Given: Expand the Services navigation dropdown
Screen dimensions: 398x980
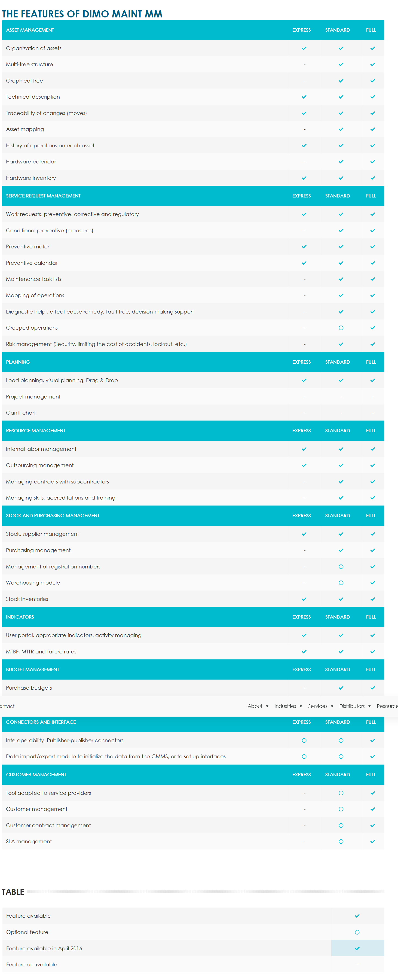Looking at the screenshot, I should [320, 706].
